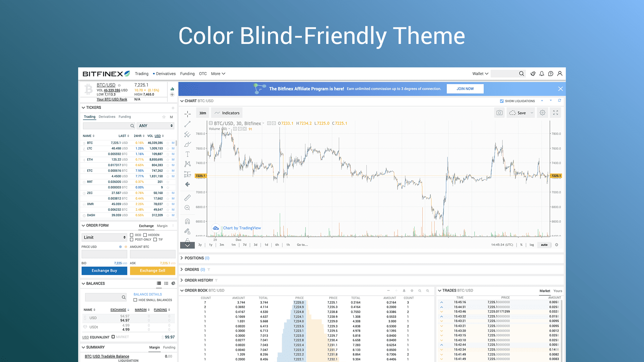Enable the Hidden order checkbox
The image size is (644, 362).
point(145,235)
